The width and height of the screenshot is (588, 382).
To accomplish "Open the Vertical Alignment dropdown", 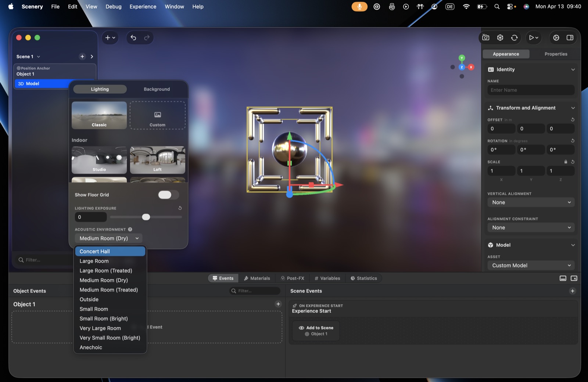I will click(531, 202).
